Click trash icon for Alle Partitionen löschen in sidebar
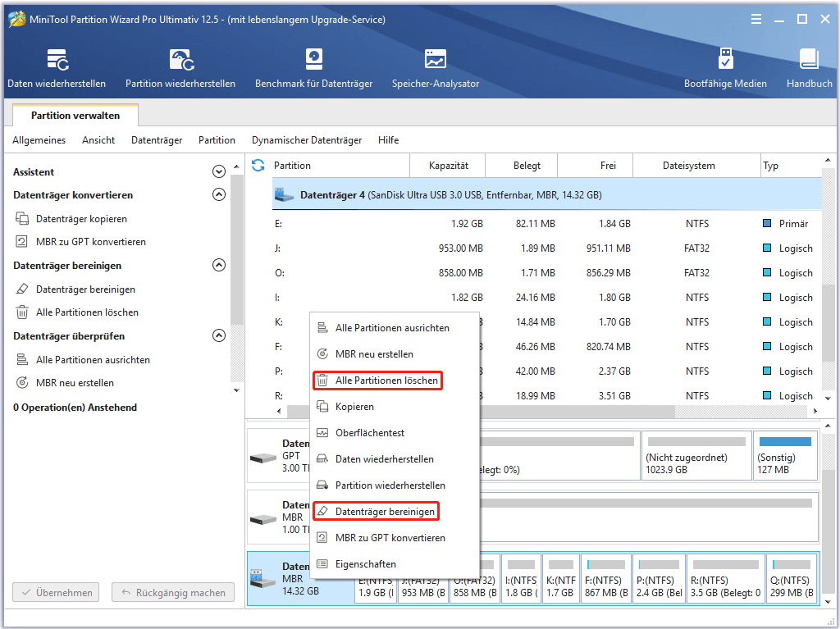Viewport: 840px width, 629px height. [22, 312]
